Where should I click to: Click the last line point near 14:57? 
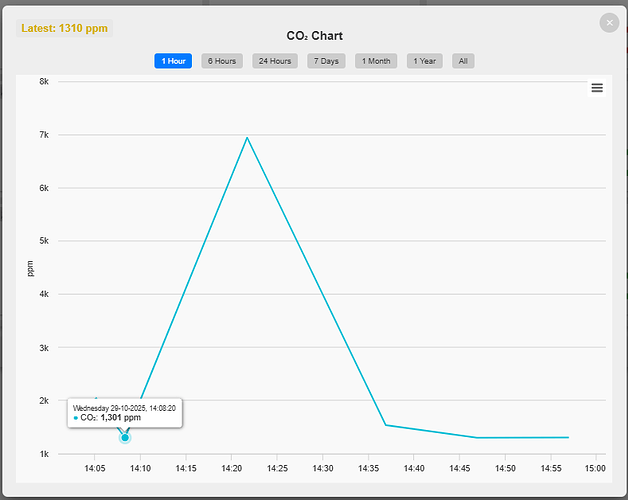coord(568,437)
